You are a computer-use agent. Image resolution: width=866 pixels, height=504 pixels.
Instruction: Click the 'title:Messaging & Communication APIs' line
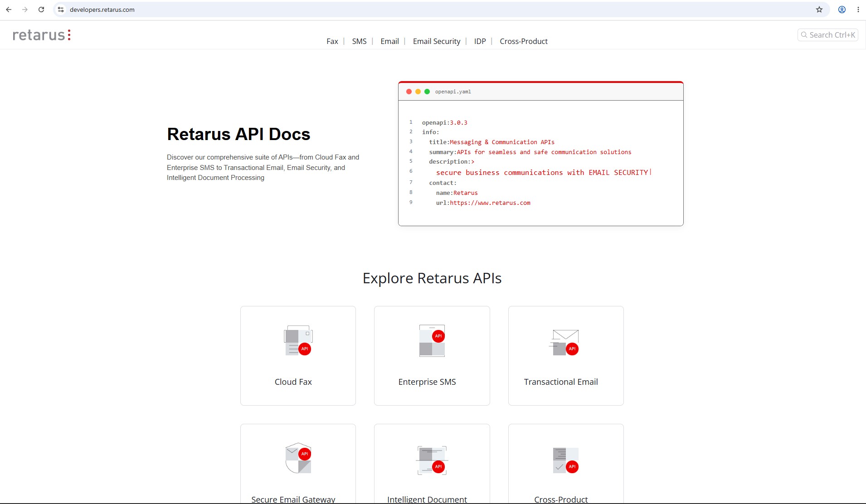[492, 142]
